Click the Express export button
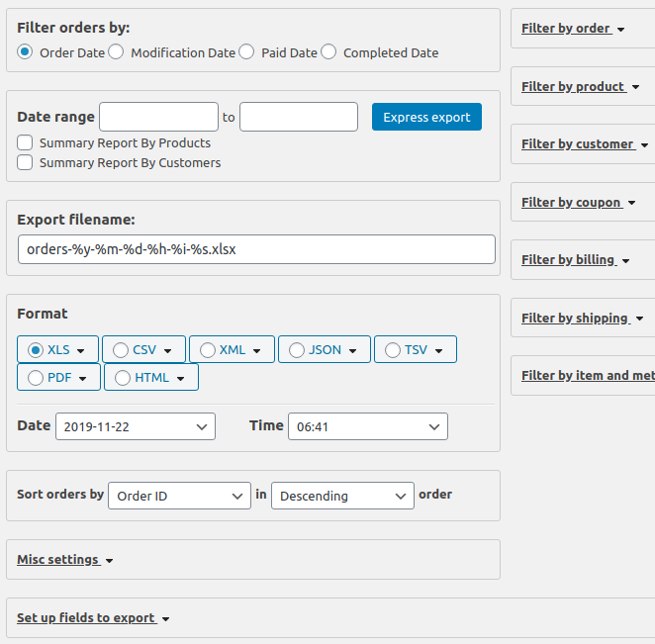The height and width of the screenshot is (644, 655). pos(426,117)
